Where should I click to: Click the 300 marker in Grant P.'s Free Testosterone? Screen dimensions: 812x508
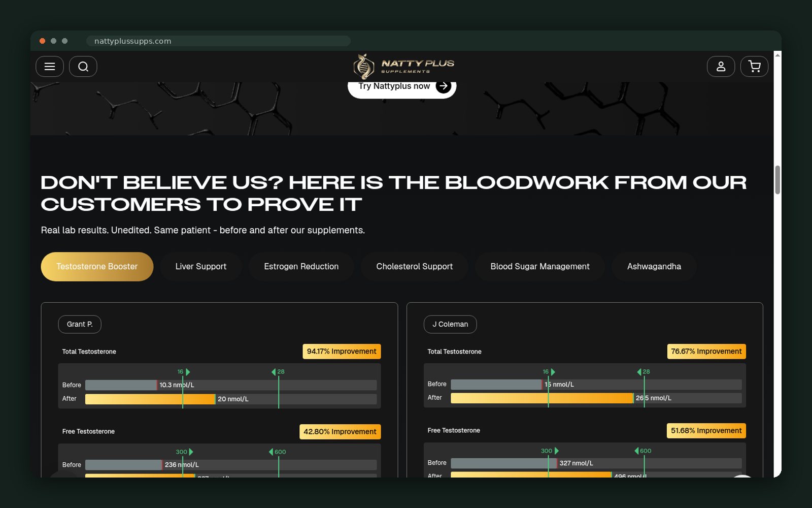[184, 452]
